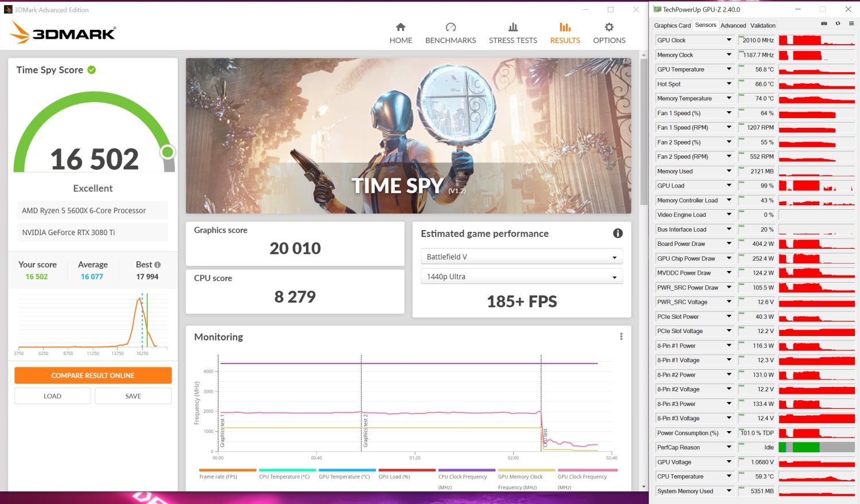Viewport: 860px width, 504px height.
Task: Click the GPU-Z screenshot camera icon
Action: click(x=824, y=24)
